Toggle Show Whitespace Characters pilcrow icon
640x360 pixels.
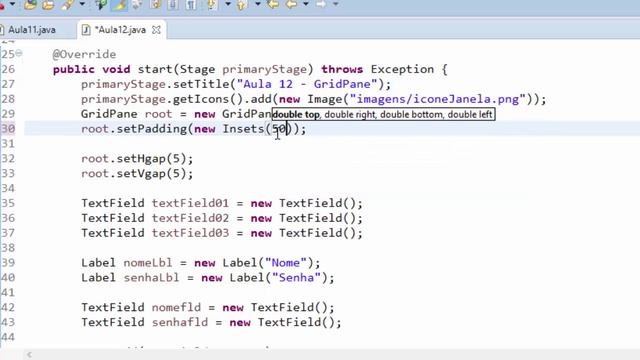pos(191,4)
